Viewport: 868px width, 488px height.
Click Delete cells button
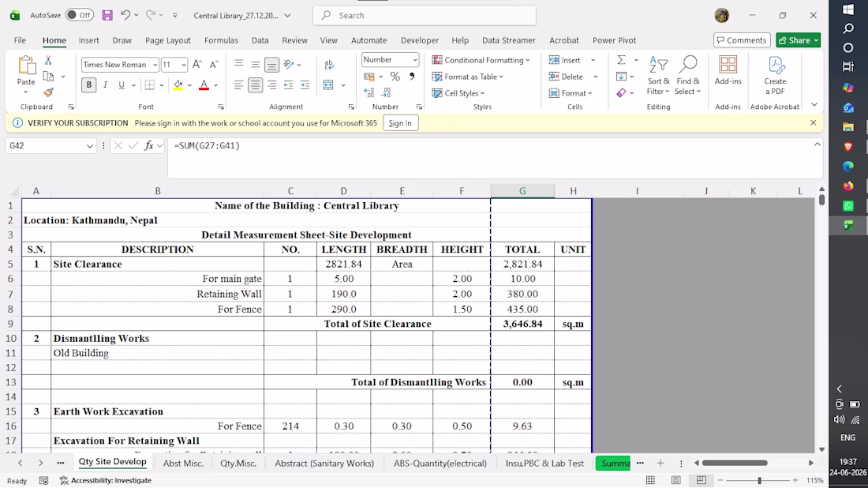(x=567, y=77)
